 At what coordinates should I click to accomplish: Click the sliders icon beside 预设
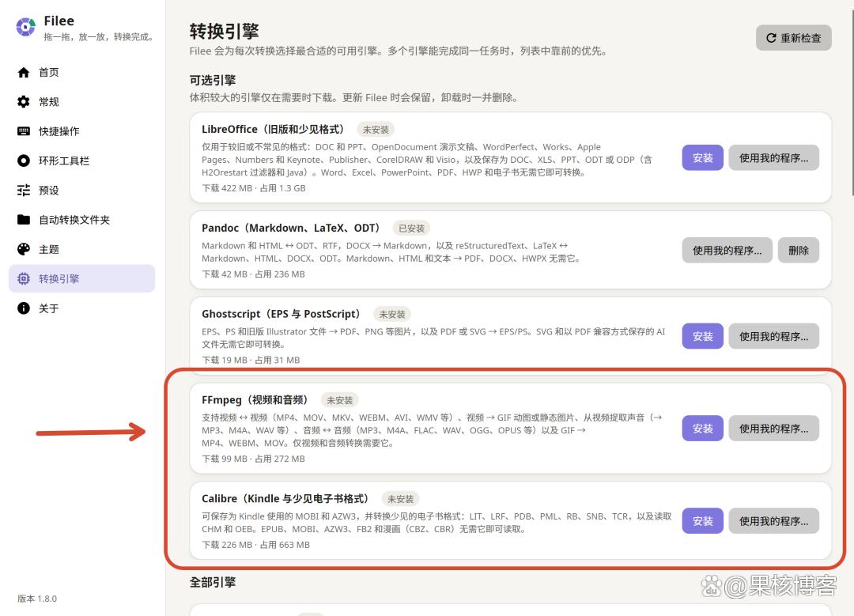pos(24,190)
